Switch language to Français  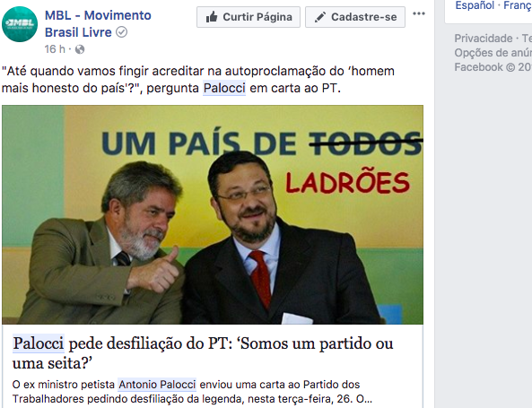pyautogui.click(x=518, y=5)
